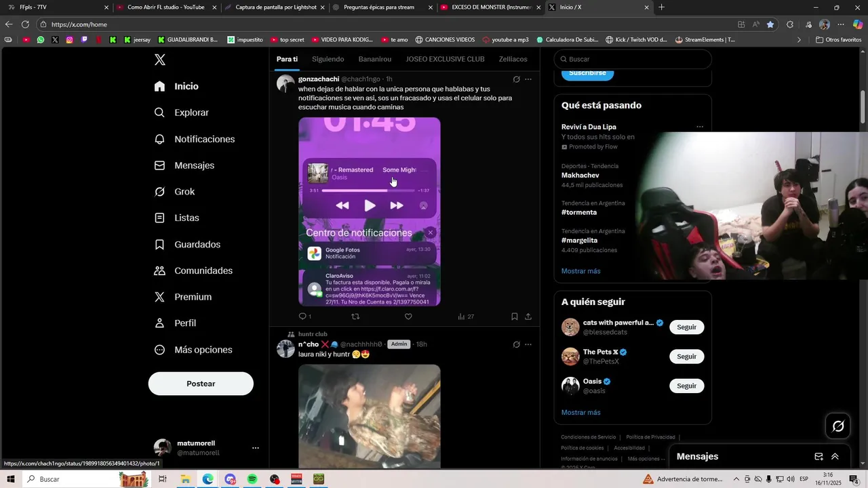Open n^cho's post photo
The width and height of the screenshot is (868, 488).
pyautogui.click(x=370, y=416)
